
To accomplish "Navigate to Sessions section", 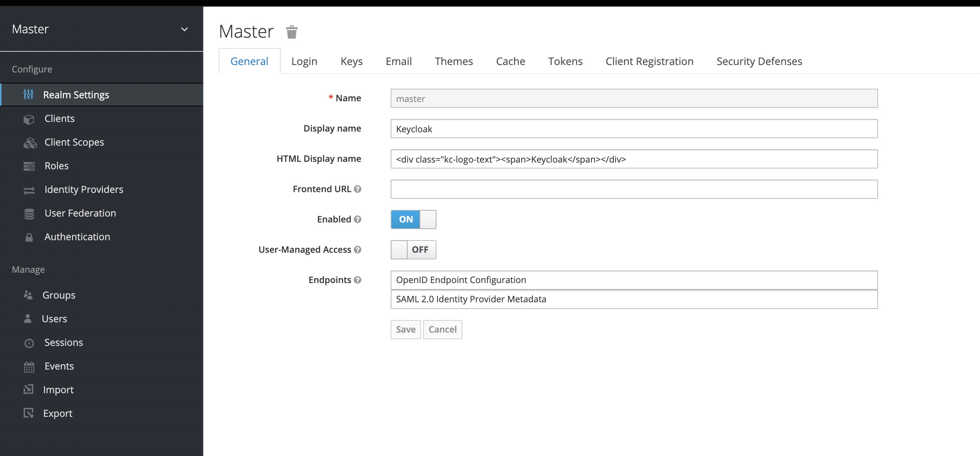I will click(x=63, y=342).
